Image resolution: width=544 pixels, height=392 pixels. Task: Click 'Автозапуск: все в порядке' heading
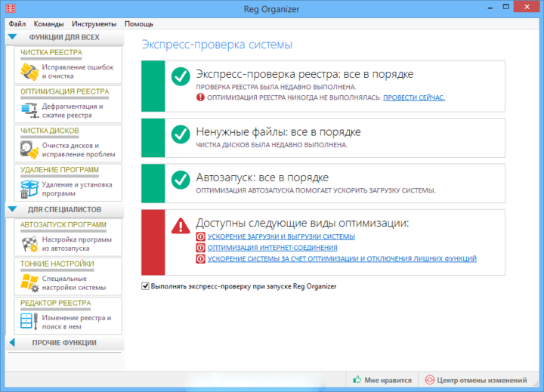(262, 177)
